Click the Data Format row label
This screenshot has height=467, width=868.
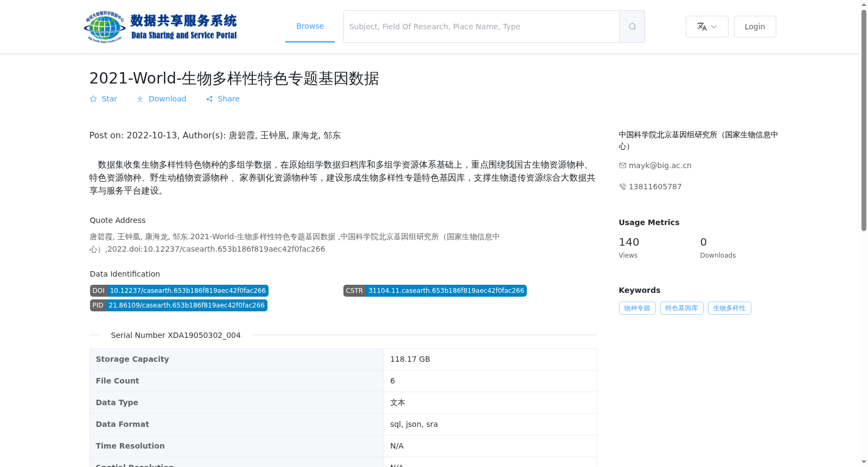point(122,424)
